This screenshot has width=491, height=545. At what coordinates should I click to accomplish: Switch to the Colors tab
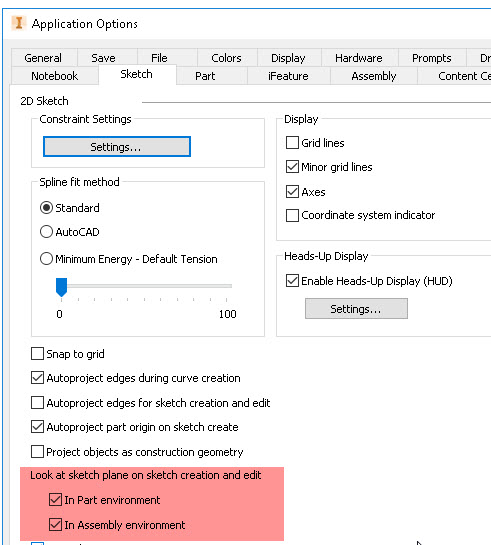[x=227, y=58]
